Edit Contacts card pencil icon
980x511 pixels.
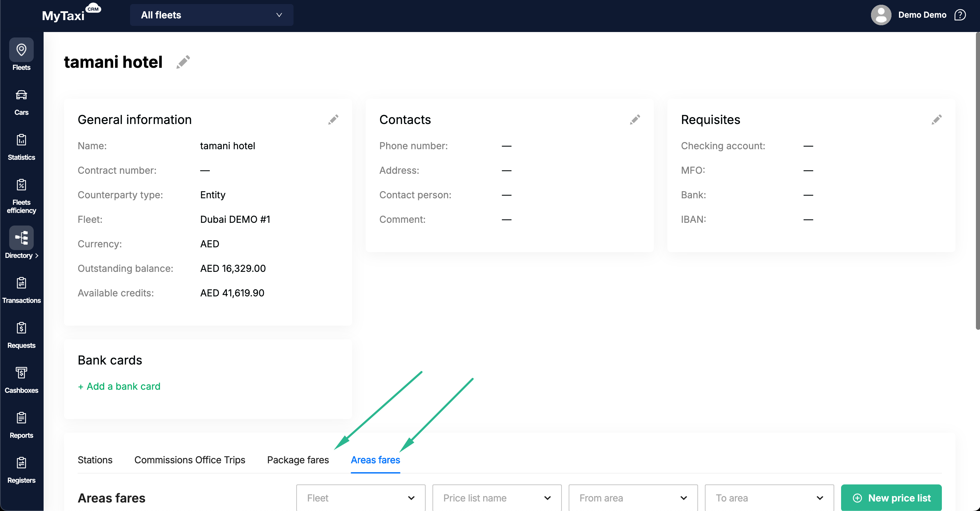[x=635, y=120]
